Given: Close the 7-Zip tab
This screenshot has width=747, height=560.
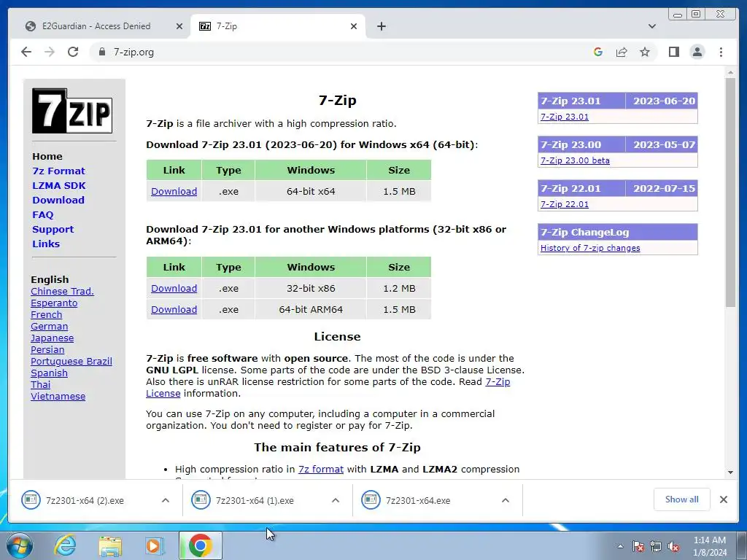Looking at the screenshot, I should pos(354,26).
